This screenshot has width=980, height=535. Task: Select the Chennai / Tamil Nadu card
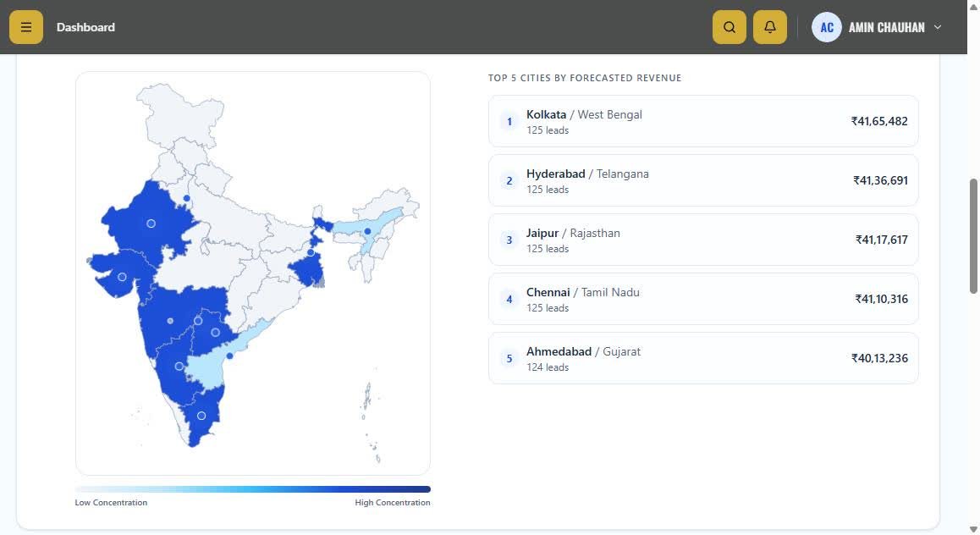703,299
